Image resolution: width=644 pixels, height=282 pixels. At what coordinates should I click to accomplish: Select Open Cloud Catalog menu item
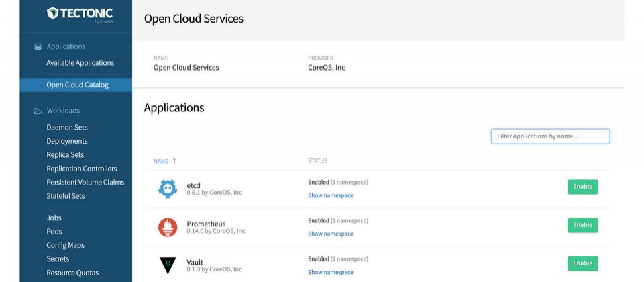pyautogui.click(x=76, y=85)
